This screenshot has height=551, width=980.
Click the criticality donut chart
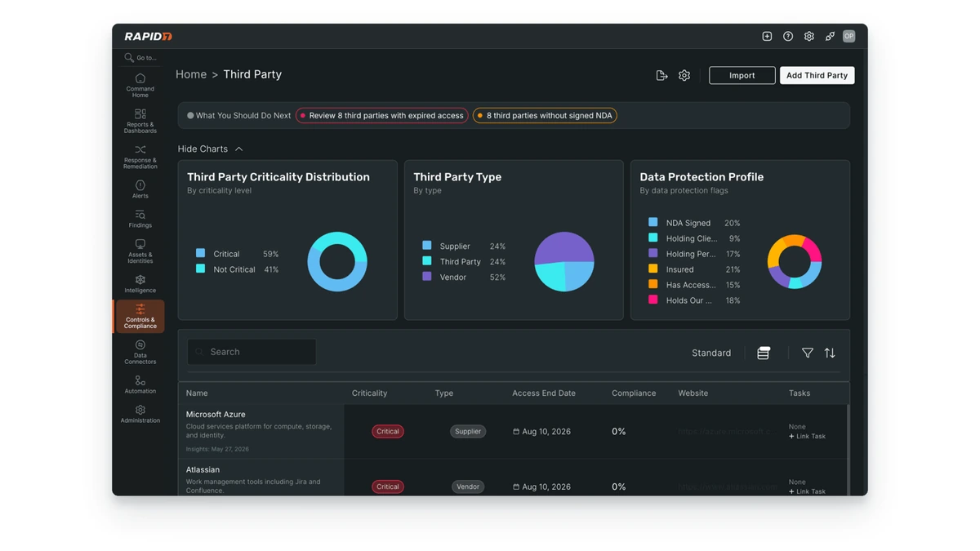[x=337, y=262]
